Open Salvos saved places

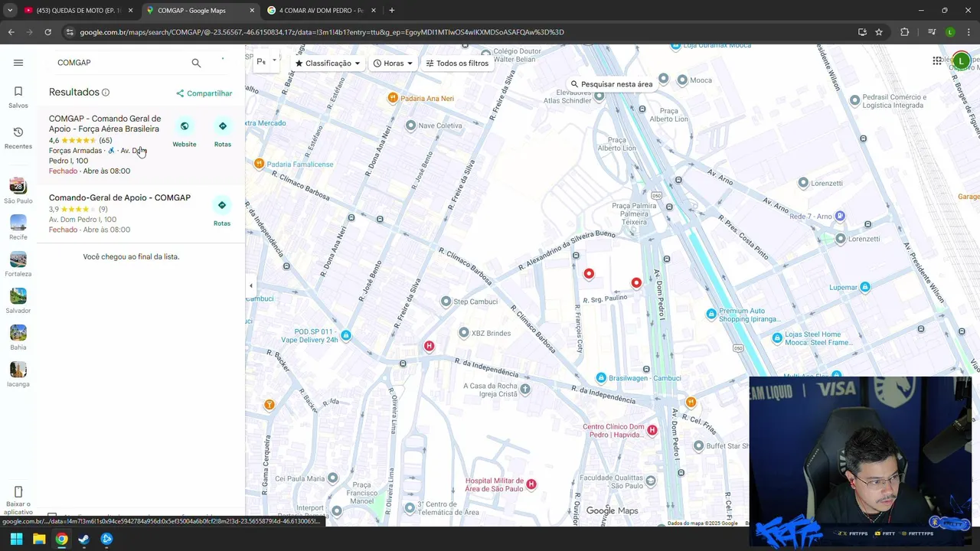18,97
